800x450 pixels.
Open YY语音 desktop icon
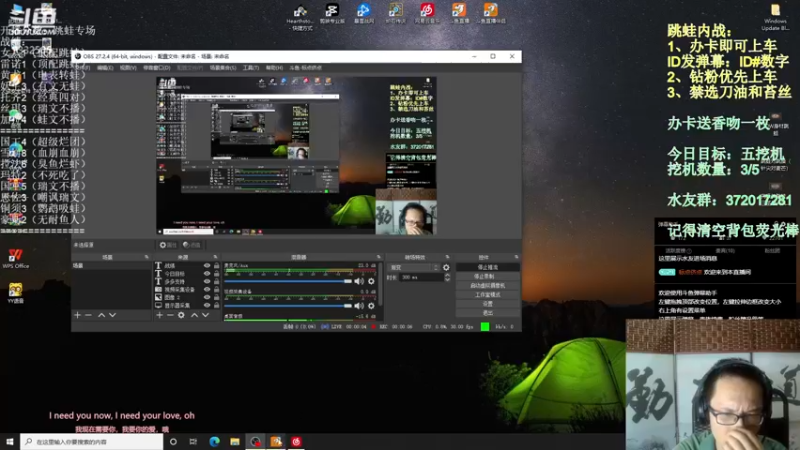(x=15, y=293)
